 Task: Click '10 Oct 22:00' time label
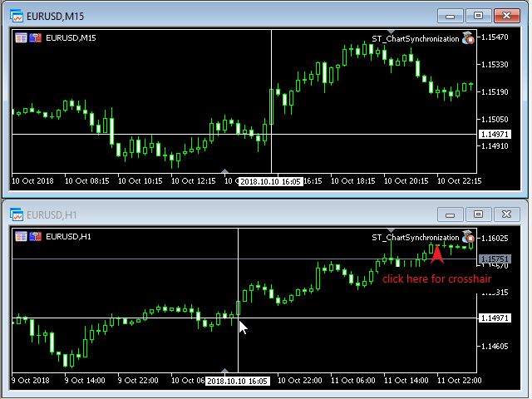click(x=300, y=381)
